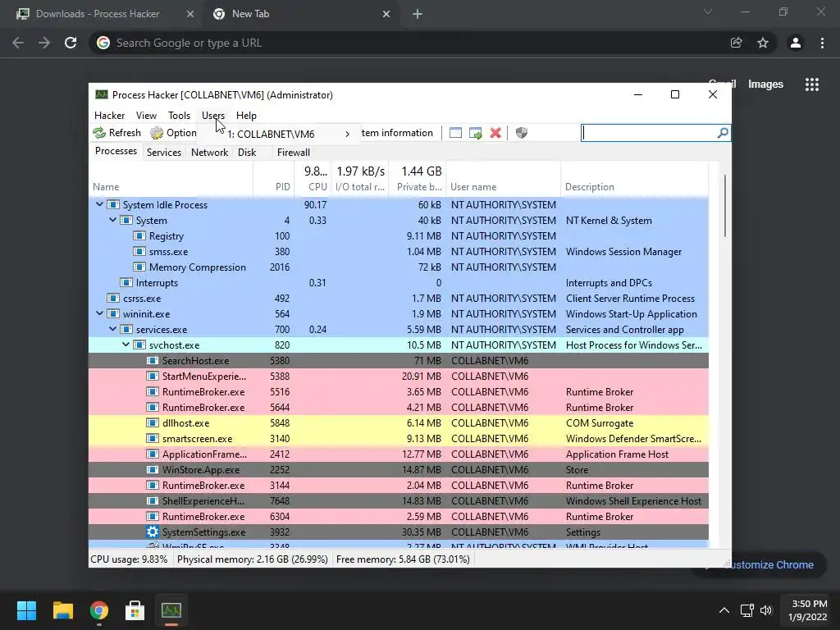Click the 'Application Frame Host' description
840x630 pixels.
coord(617,454)
